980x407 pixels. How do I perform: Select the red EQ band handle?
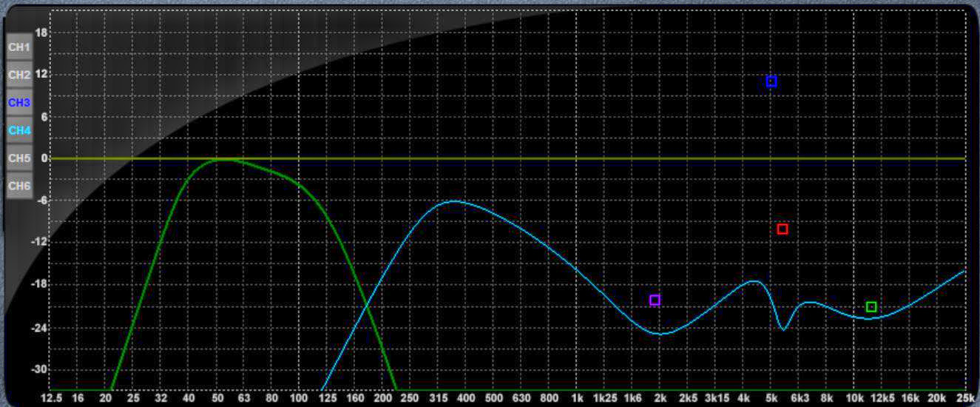pyautogui.click(x=783, y=229)
